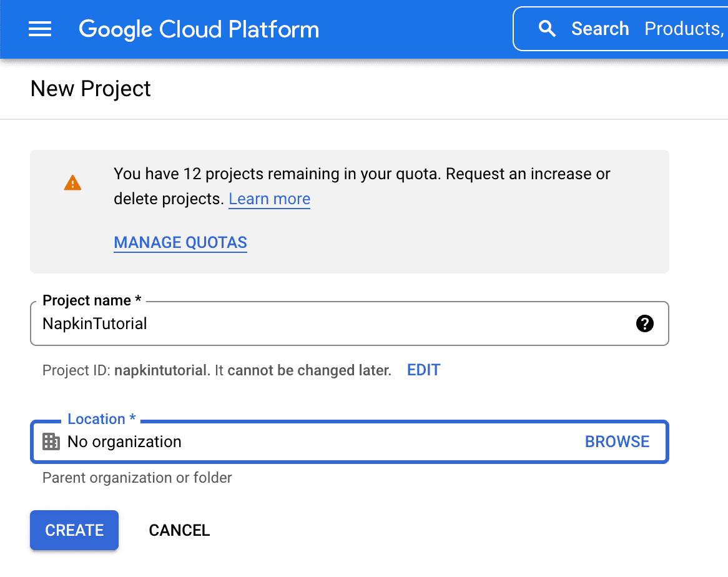Click the organization building icon

(51, 441)
